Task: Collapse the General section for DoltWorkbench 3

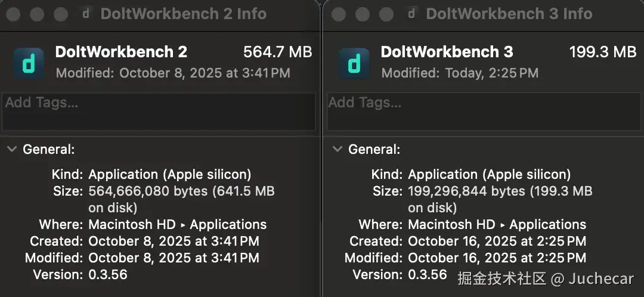Action: (338, 149)
